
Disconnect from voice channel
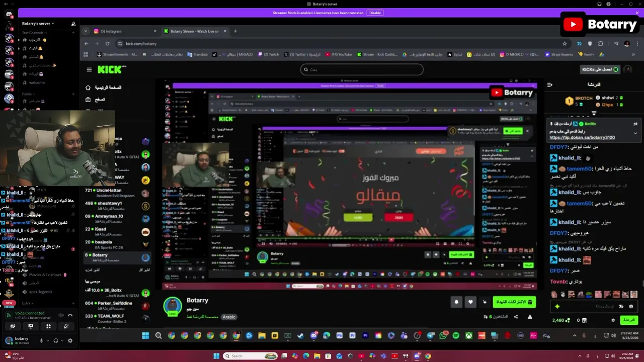pos(70,315)
